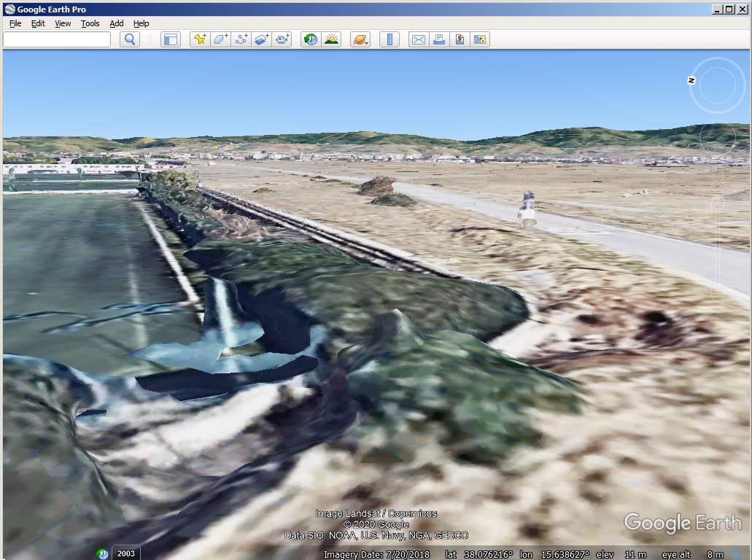Open the File menu
The height and width of the screenshot is (560, 752).
15,23
